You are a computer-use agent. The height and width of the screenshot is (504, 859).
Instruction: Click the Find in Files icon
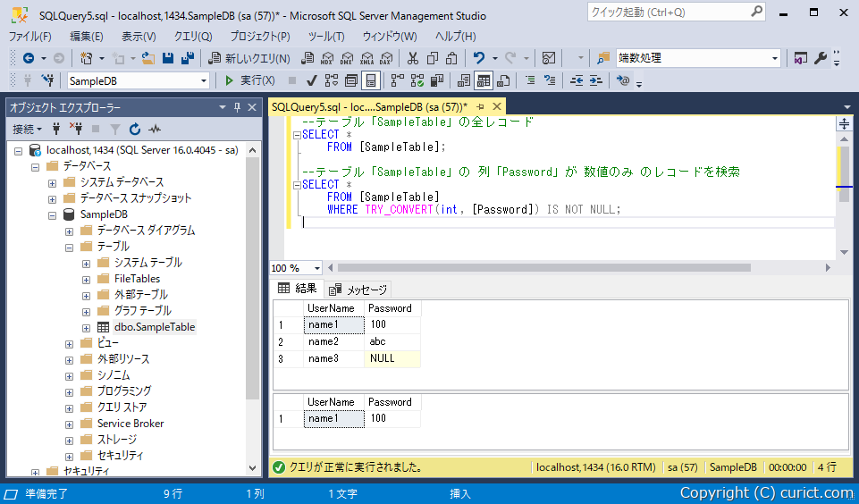603,58
